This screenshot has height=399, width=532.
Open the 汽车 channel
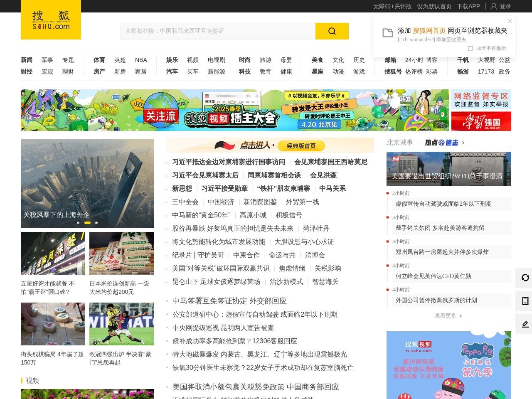172,71
